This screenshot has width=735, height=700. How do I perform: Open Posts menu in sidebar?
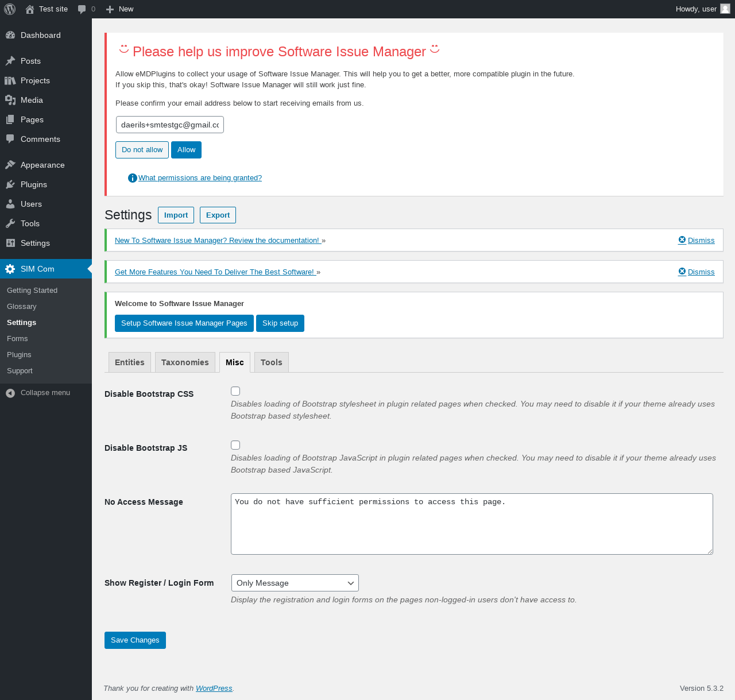click(46, 61)
